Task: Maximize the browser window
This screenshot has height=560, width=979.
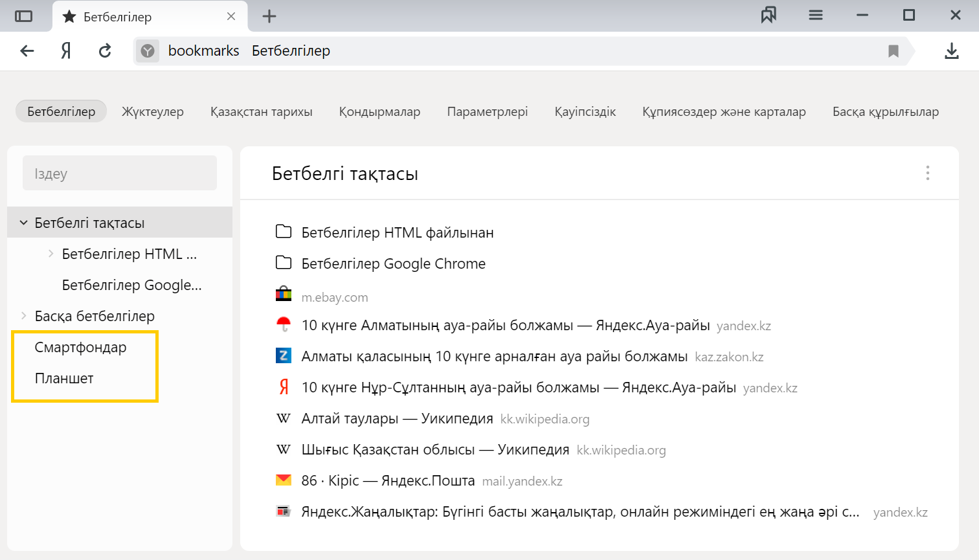Action: click(909, 16)
